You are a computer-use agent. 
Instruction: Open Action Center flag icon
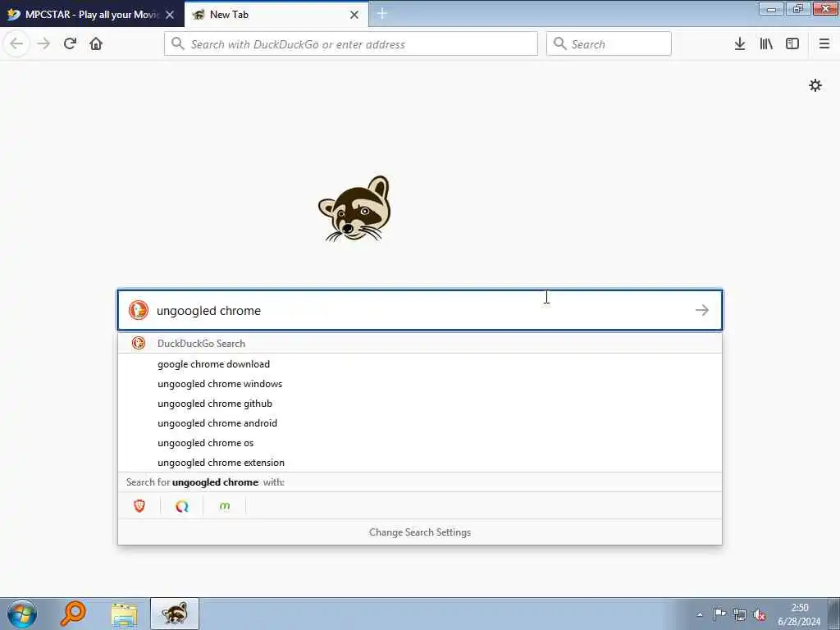point(719,614)
